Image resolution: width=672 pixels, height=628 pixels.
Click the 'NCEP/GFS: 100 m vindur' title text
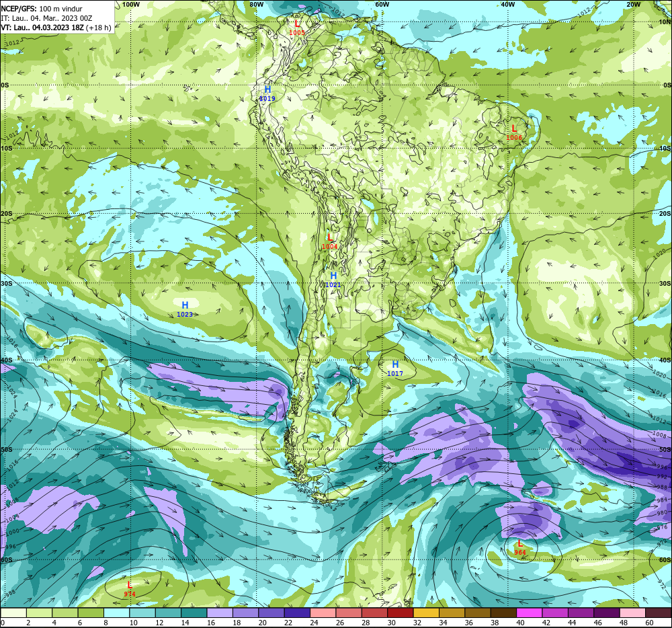click(x=42, y=9)
